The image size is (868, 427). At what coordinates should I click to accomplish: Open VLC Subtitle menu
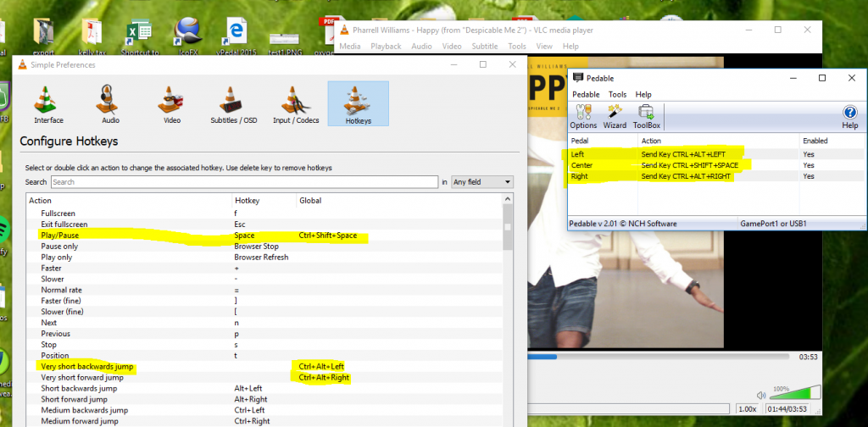[x=484, y=47]
